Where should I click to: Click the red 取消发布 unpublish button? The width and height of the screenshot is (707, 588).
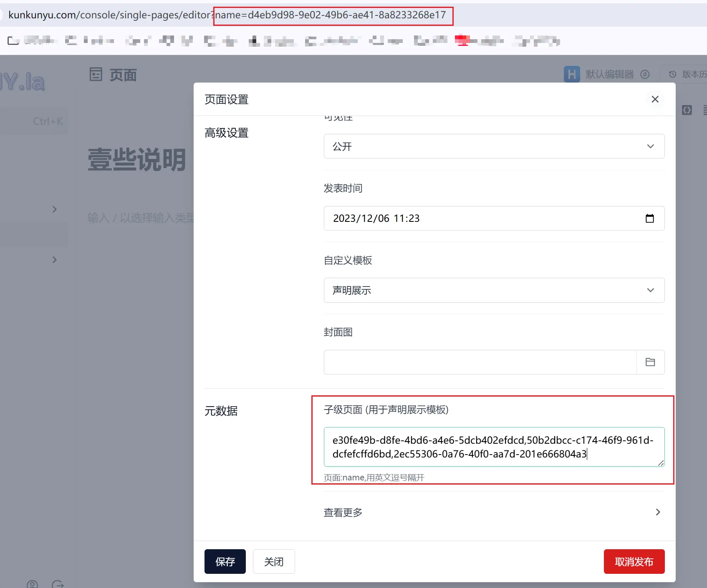pyautogui.click(x=634, y=561)
